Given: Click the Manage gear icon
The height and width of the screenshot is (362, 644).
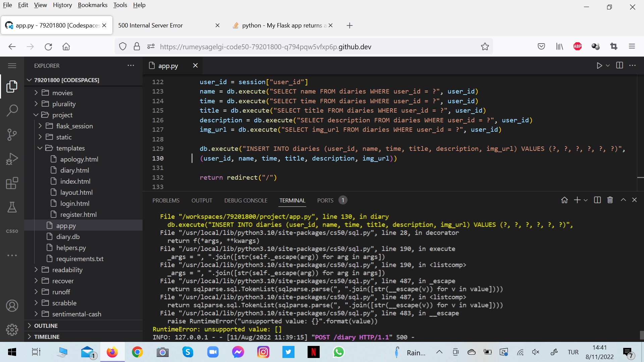Looking at the screenshot, I should [x=12, y=330].
